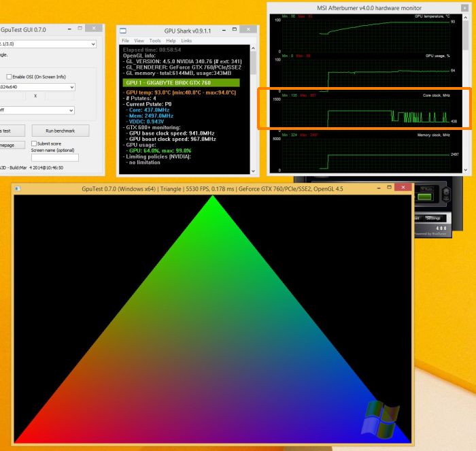Click the Screen name (optional) input field
Viewport: 476px width, 451px height.
[55, 157]
